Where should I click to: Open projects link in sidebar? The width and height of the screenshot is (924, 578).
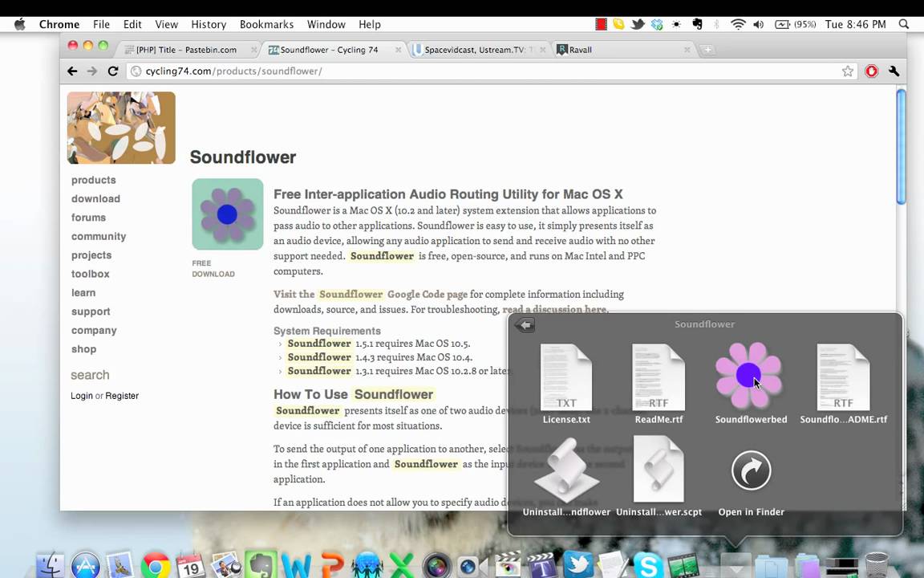[x=91, y=255]
